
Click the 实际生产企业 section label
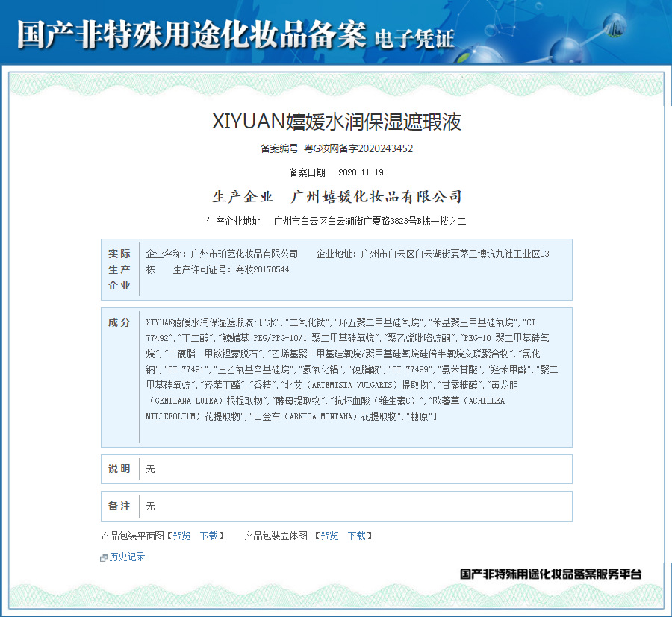(x=119, y=269)
